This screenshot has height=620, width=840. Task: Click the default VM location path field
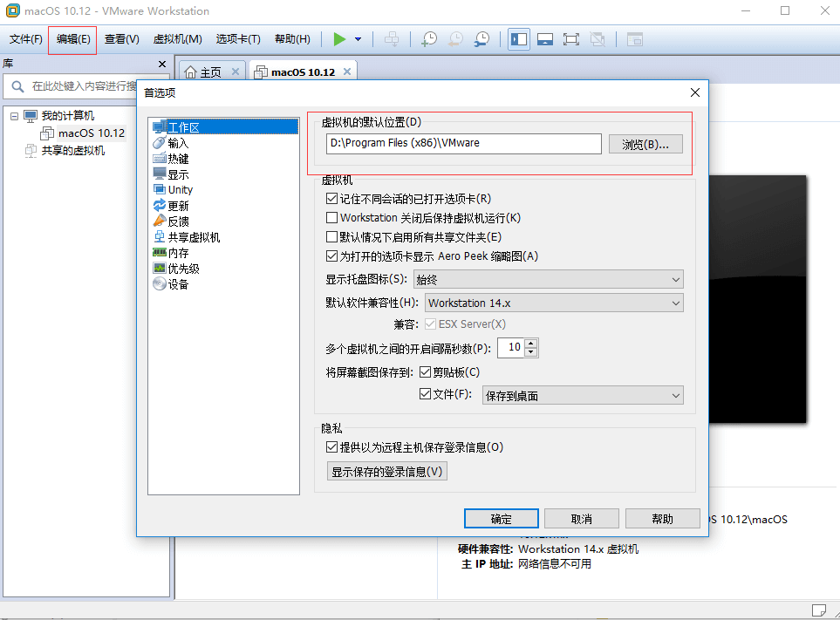tap(463, 144)
